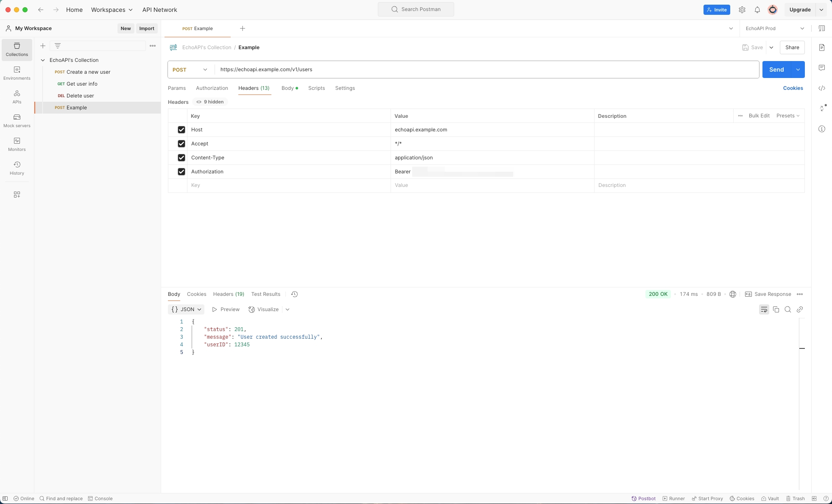
Task: Open the JSON format dropdown
Action: (186, 309)
